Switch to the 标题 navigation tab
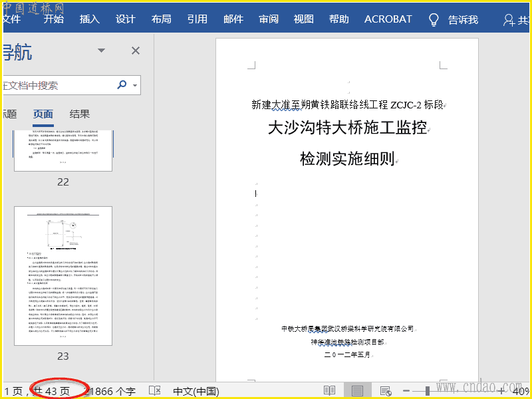This screenshot has height=399, width=532. pyautogui.click(x=10, y=114)
